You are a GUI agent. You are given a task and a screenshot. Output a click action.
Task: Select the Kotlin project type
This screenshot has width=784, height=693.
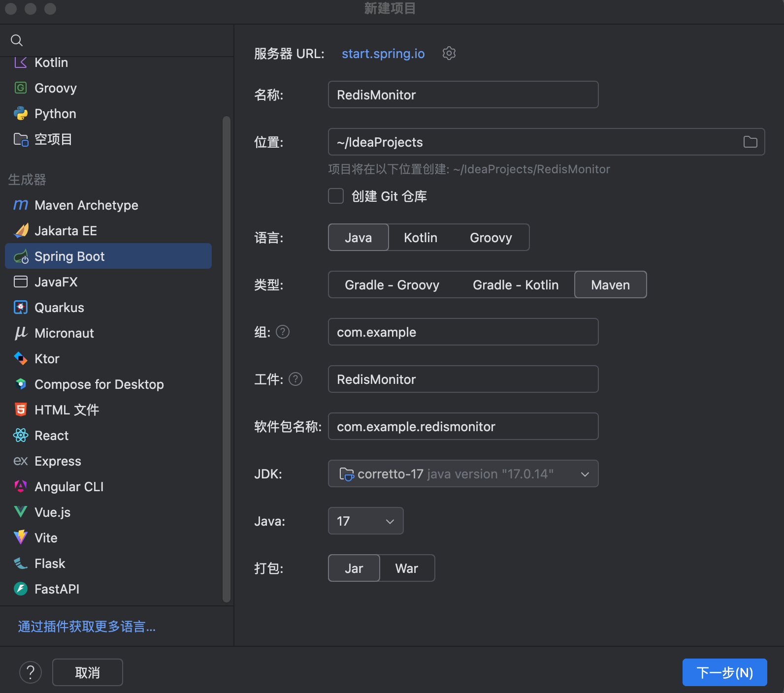click(108, 63)
